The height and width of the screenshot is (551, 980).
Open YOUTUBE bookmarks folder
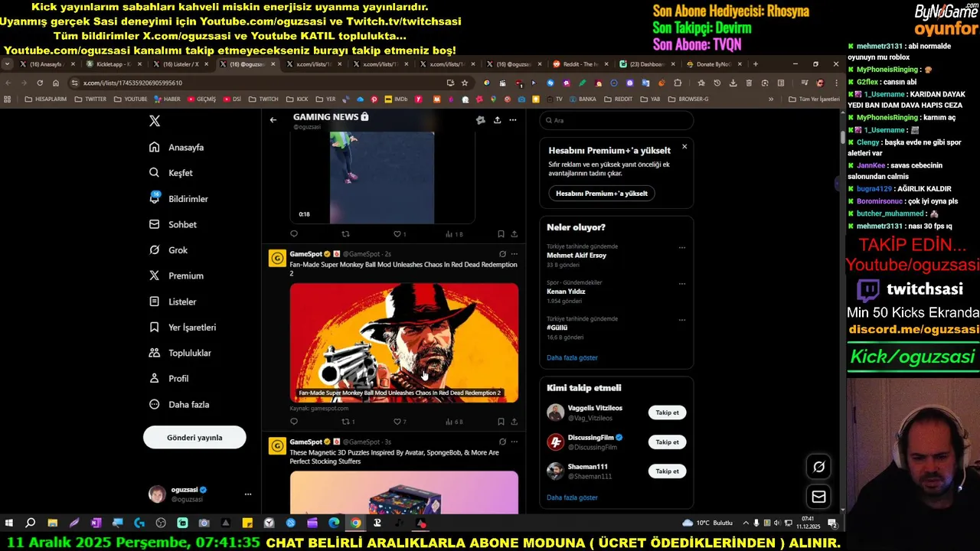click(130, 99)
